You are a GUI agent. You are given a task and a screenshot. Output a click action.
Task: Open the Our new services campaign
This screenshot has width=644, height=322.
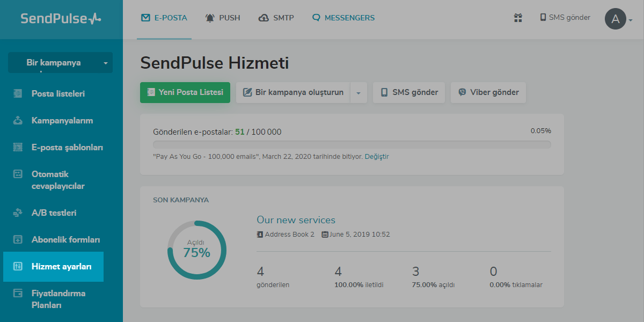pyautogui.click(x=296, y=220)
